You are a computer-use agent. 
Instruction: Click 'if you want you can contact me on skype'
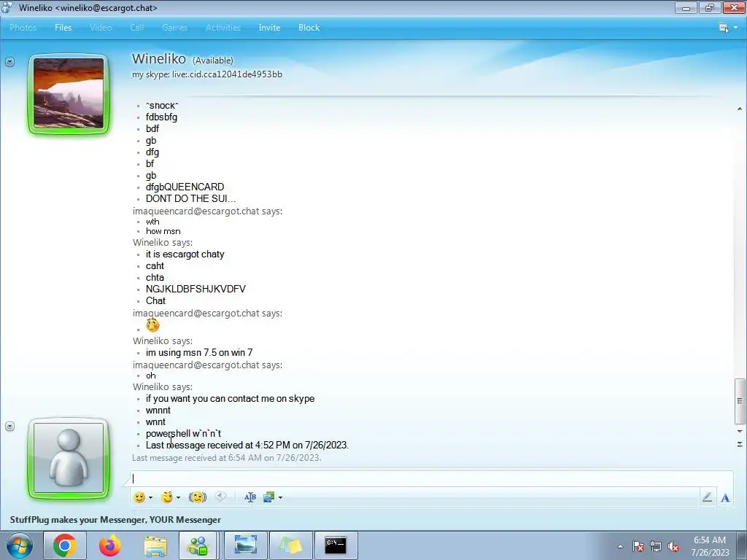coord(230,399)
